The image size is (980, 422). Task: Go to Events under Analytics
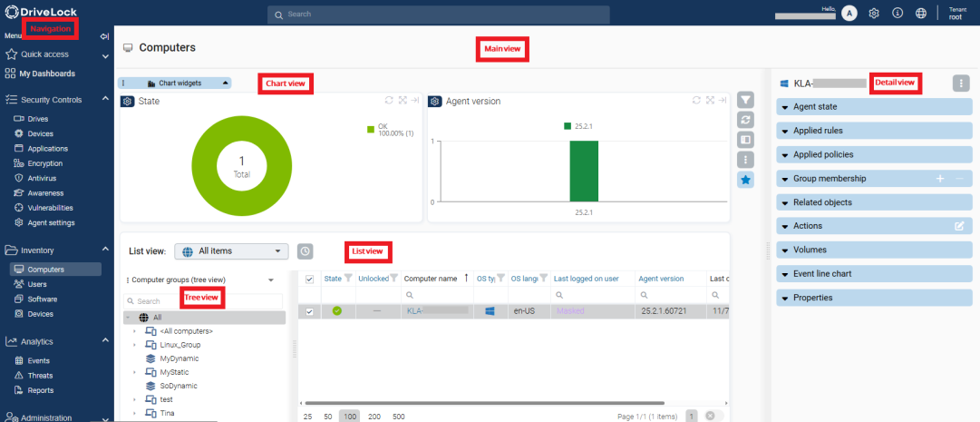tap(39, 360)
